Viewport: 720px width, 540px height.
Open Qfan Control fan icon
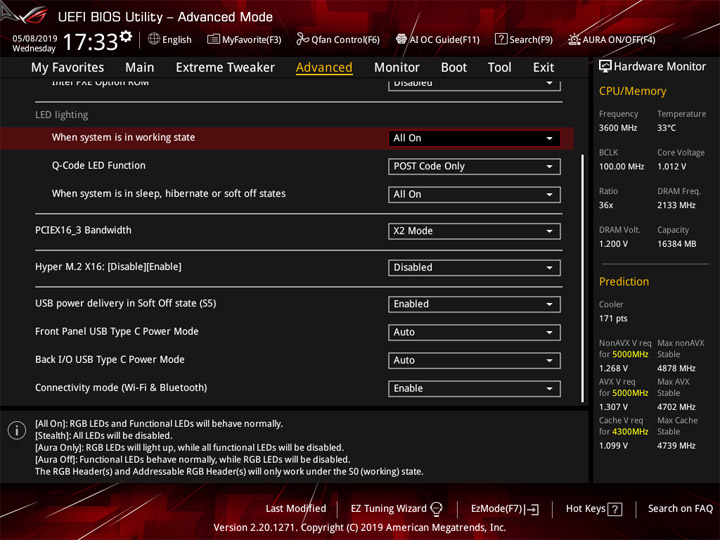tap(302, 39)
